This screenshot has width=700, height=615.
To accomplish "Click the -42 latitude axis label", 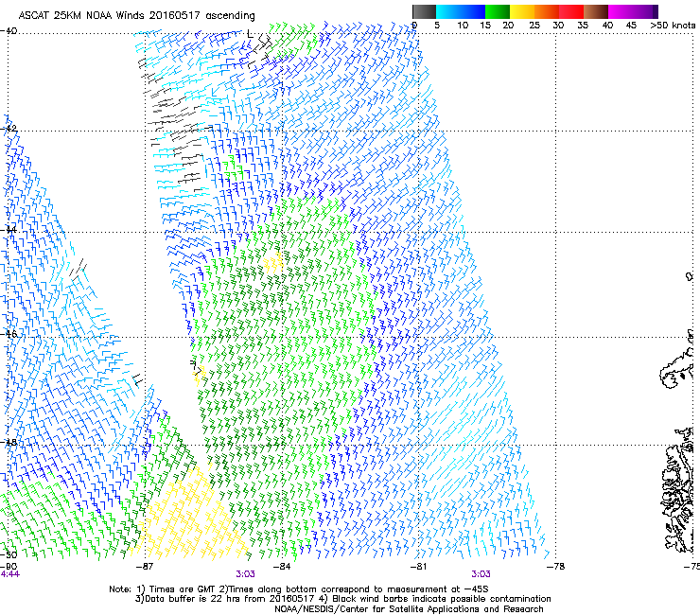I will (9, 128).
